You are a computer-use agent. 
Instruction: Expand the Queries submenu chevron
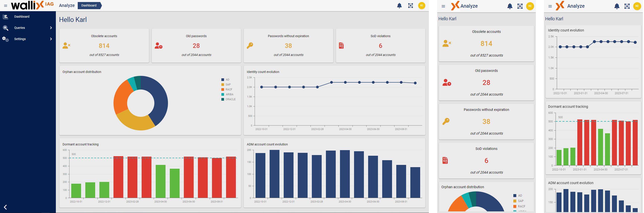click(x=51, y=28)
